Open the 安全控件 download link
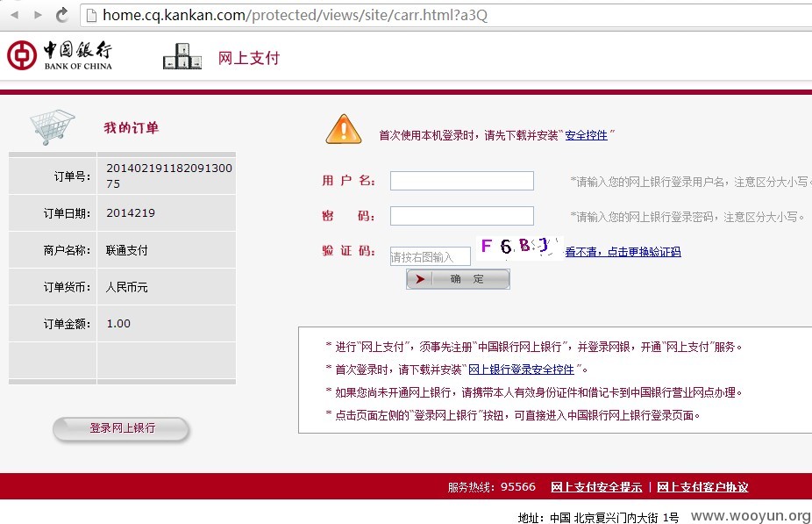Viewport: 812px width, 524px height. pyautogui.click(x=586, y=135)
